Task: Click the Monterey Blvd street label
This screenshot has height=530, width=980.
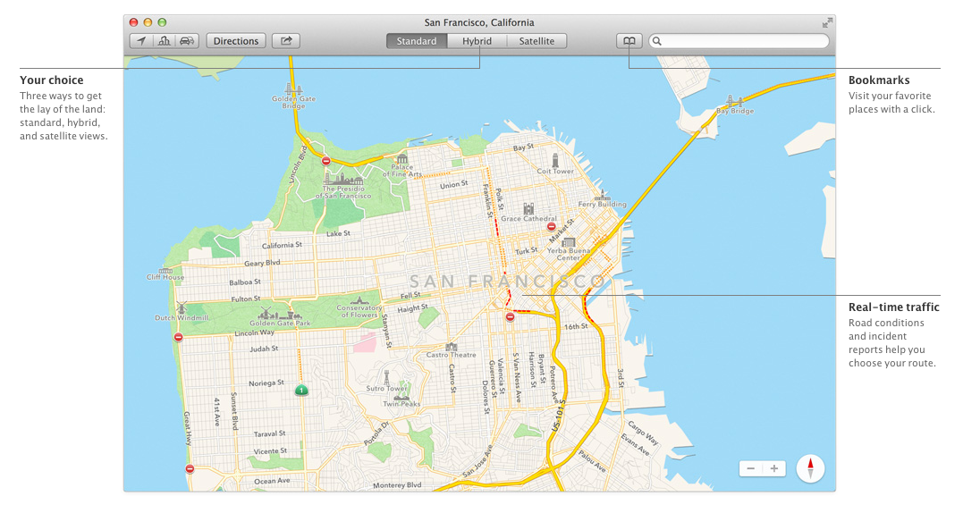Action: (x=397, y=485)
